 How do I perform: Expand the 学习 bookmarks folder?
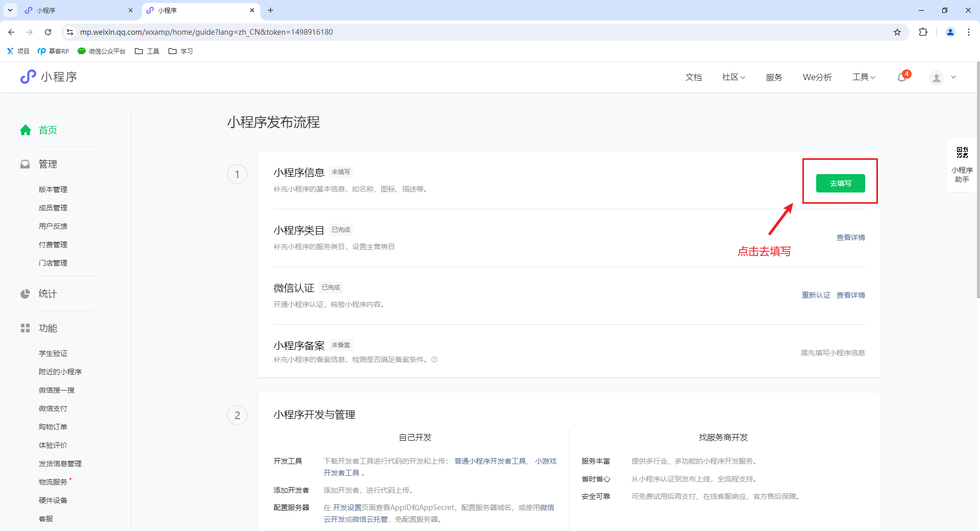click(x=181, y=51)
